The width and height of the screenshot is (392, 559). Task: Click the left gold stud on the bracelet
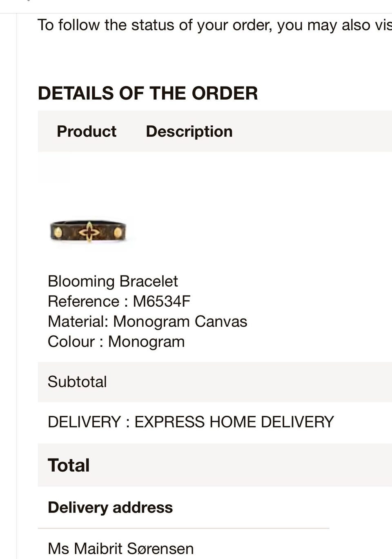(58, 232)
